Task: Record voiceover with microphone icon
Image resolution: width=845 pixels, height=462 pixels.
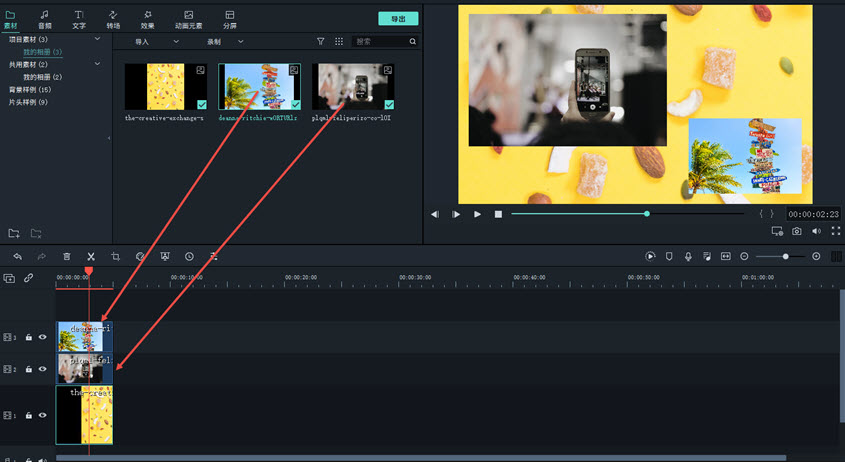Action: [688, 257]
